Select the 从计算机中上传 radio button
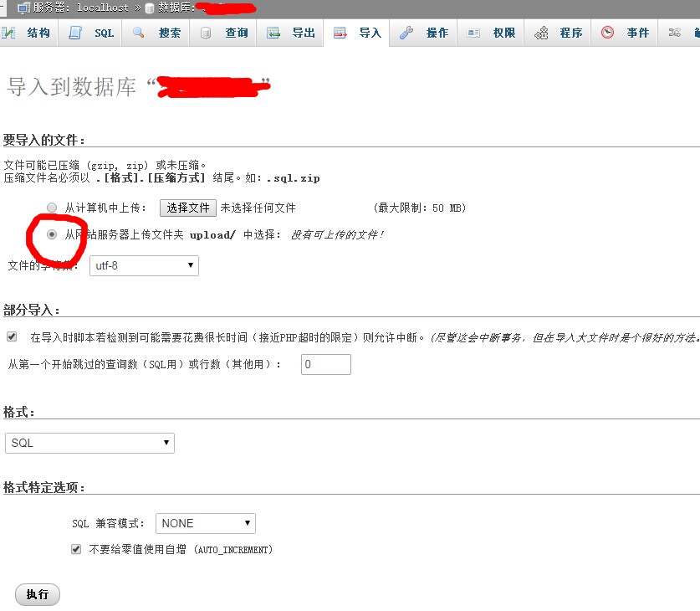 click(x=52, y=208)
